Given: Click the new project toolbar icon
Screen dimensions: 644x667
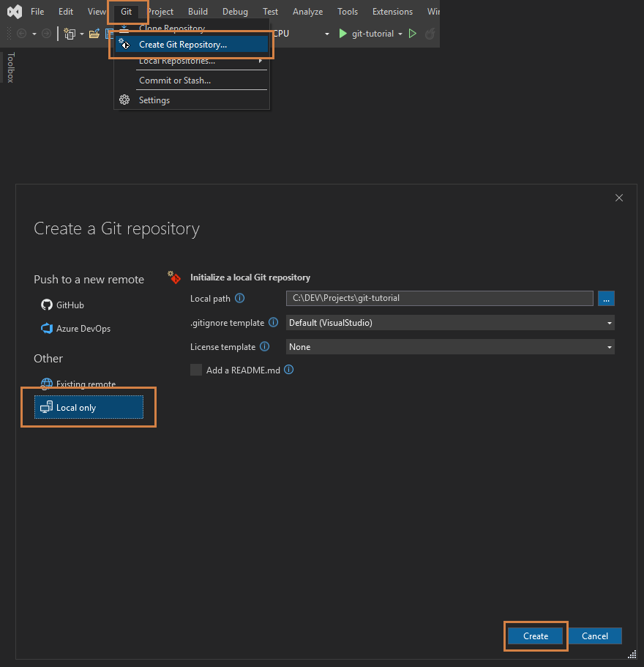Looking at the screenshot, I should tap(70, 34).
